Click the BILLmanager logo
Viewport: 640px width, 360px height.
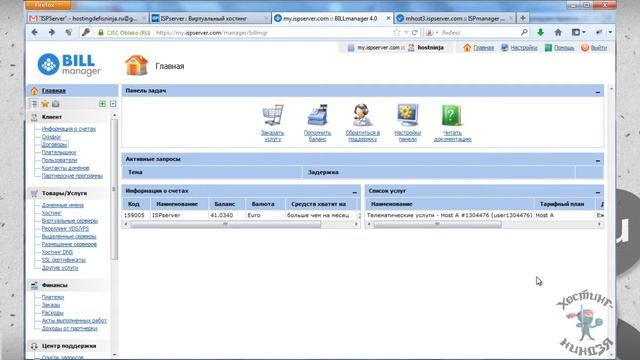pyautogui.click(x=69, y=64)
